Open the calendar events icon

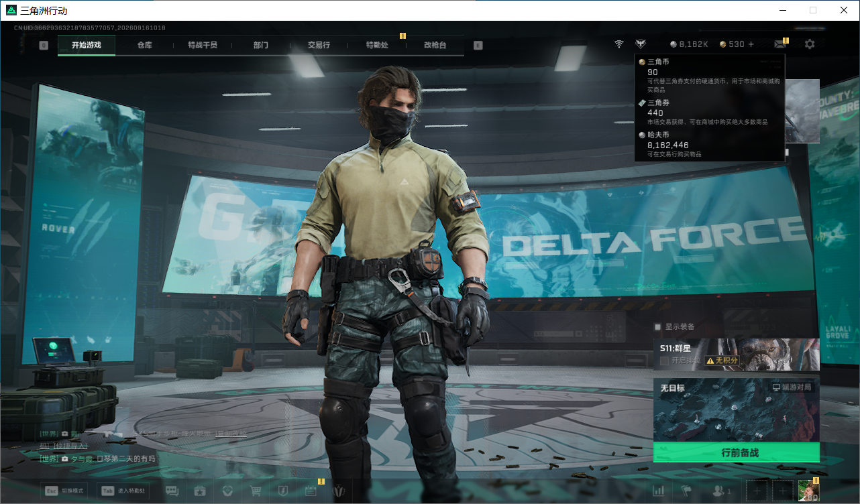click(311, 491)
